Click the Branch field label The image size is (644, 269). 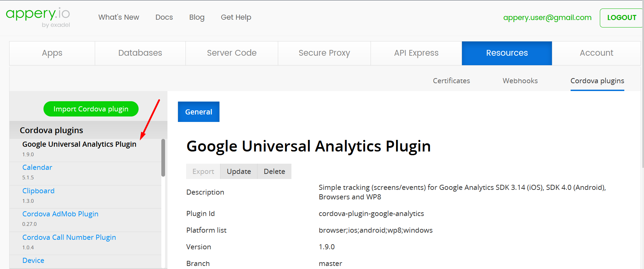[198, 264]
